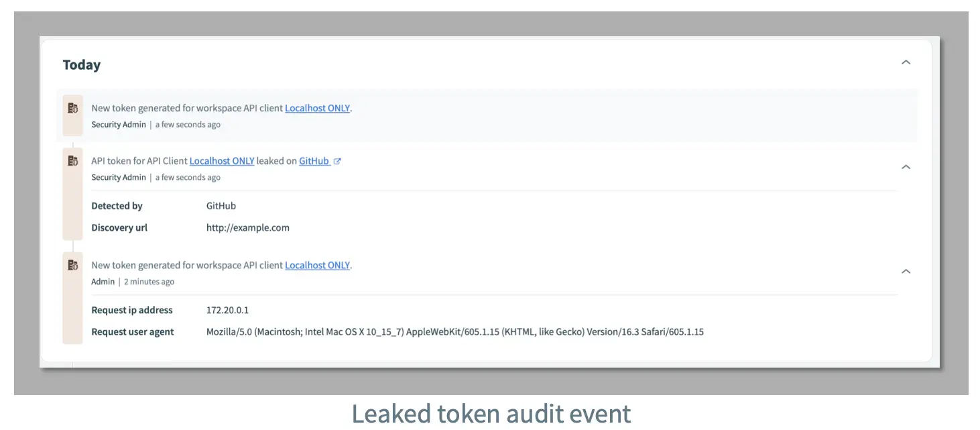
Task: Click the event icon beside the leaked token entry
Action: click(72, 160)
